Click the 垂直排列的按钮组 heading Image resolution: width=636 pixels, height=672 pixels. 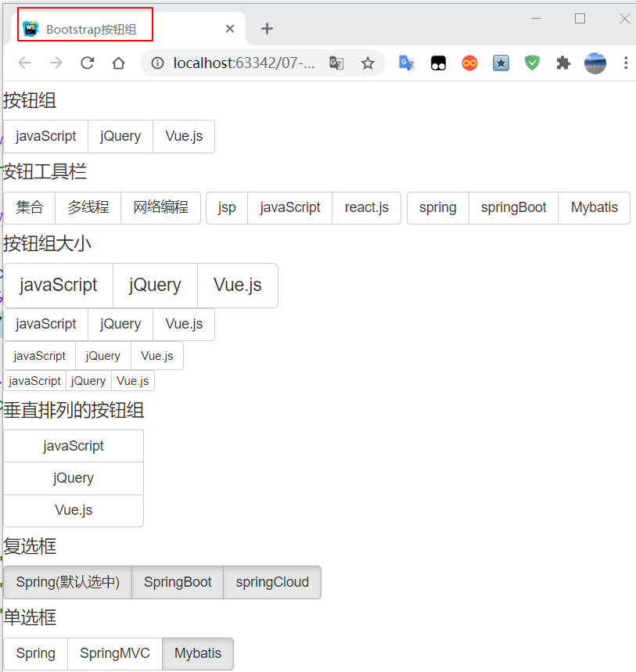click(x=74, y=411)
